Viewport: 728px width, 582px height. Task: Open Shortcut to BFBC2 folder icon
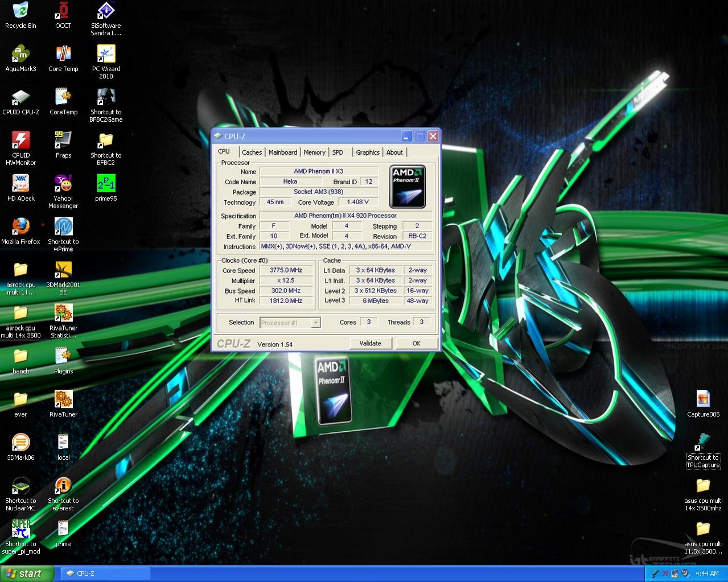coord(106,148)
